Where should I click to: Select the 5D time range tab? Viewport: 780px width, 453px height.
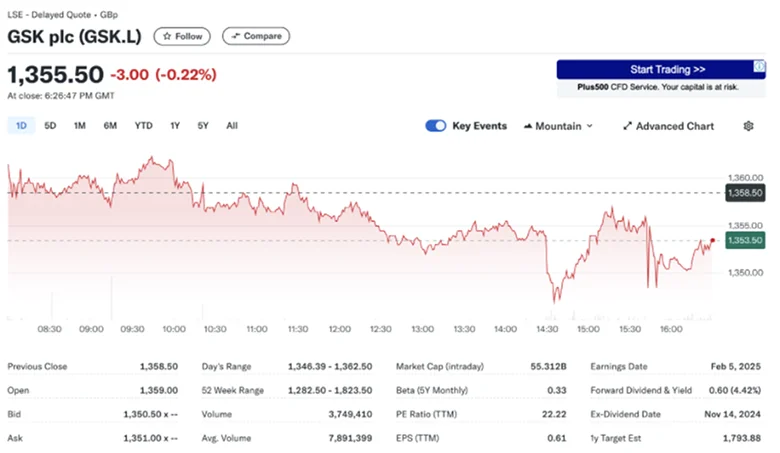coord(50,126)
